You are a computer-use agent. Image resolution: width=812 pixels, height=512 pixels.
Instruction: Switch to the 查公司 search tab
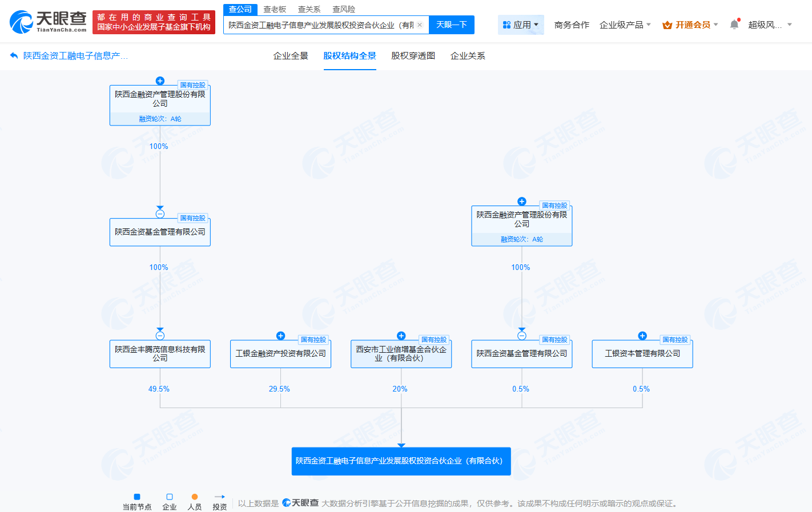pyautogui.click(x=240, y=9)
